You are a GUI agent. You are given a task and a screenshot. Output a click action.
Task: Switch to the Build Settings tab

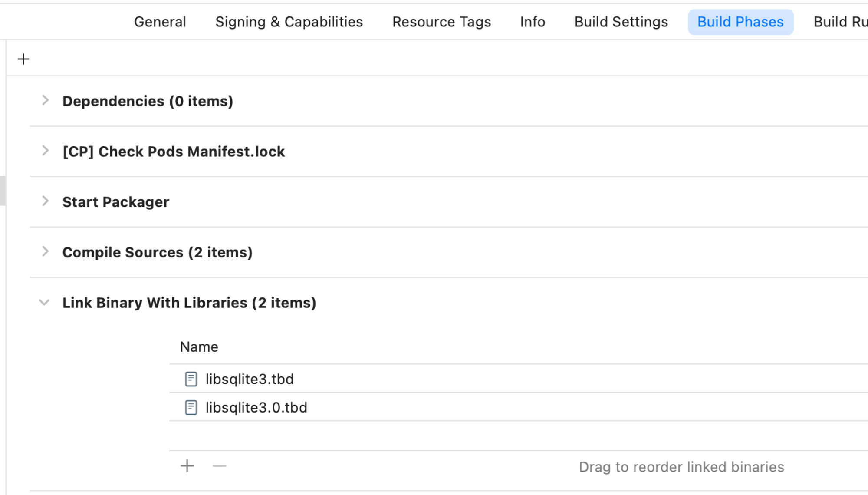(621, 22)
